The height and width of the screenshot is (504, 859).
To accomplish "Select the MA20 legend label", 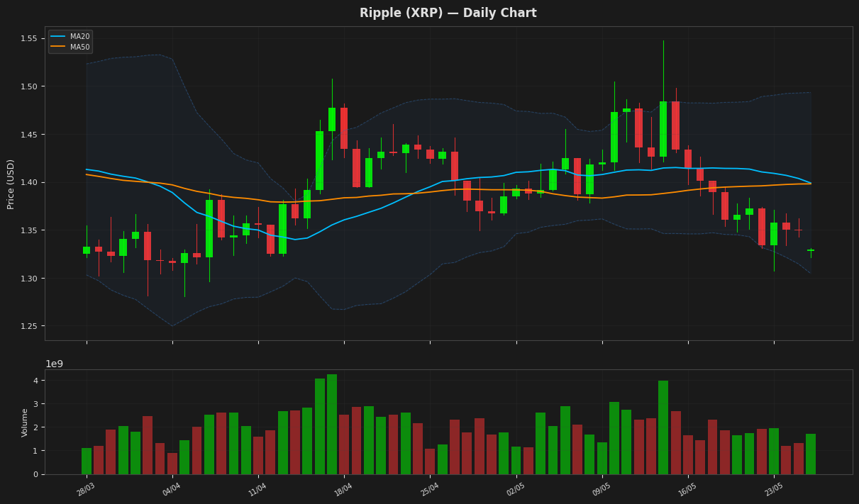I will pos(79,36).
